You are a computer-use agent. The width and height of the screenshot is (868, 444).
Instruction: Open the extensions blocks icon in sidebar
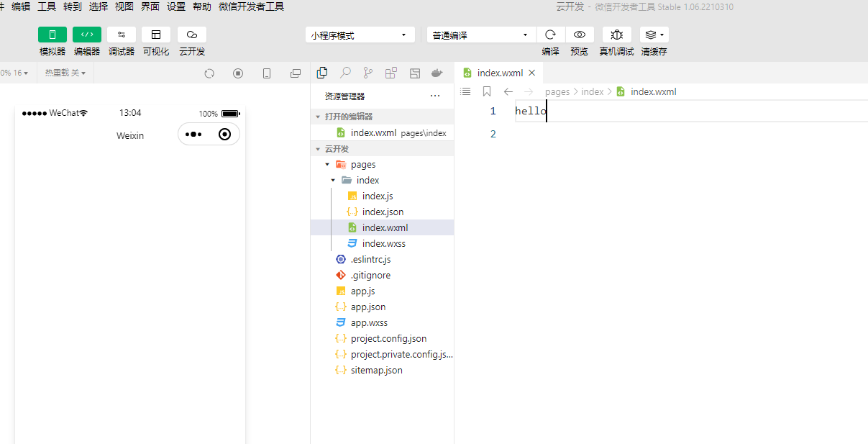[391, 73]
